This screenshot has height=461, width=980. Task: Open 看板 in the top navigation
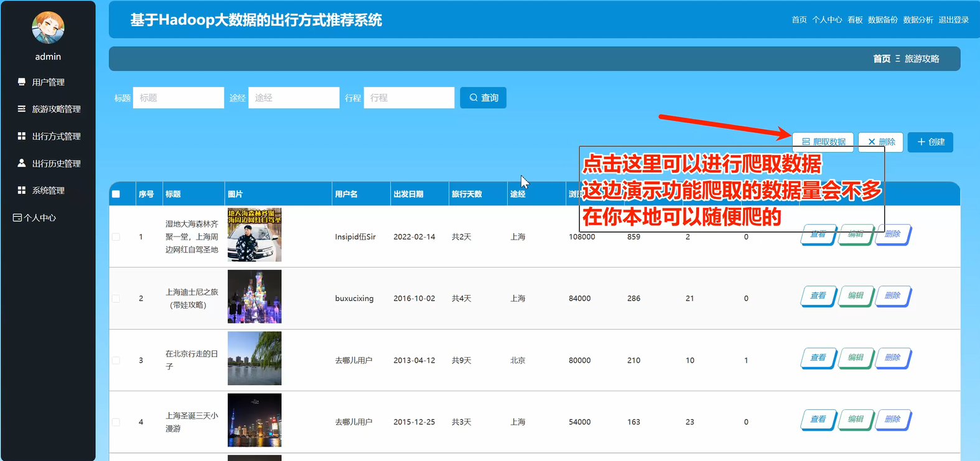pyautogui.click(x=855, y=20)
